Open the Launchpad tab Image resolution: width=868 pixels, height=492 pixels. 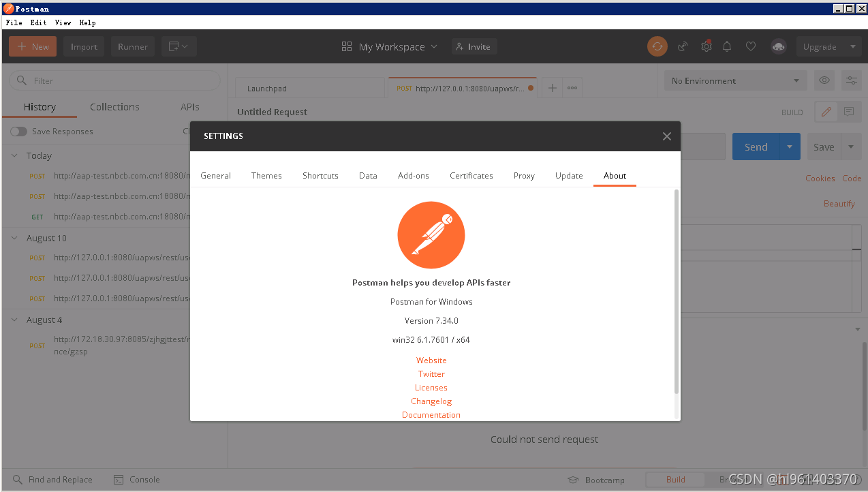point(310,88)
